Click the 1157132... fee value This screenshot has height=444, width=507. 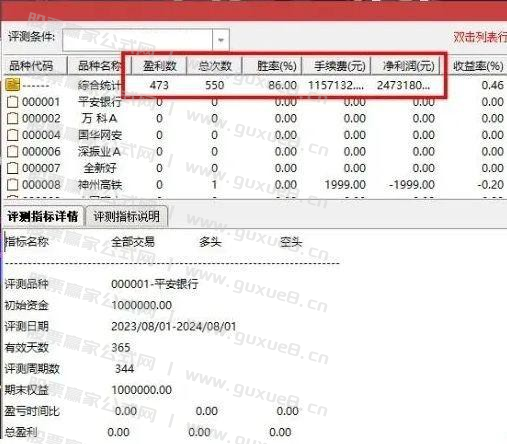[x=336, y=85]
